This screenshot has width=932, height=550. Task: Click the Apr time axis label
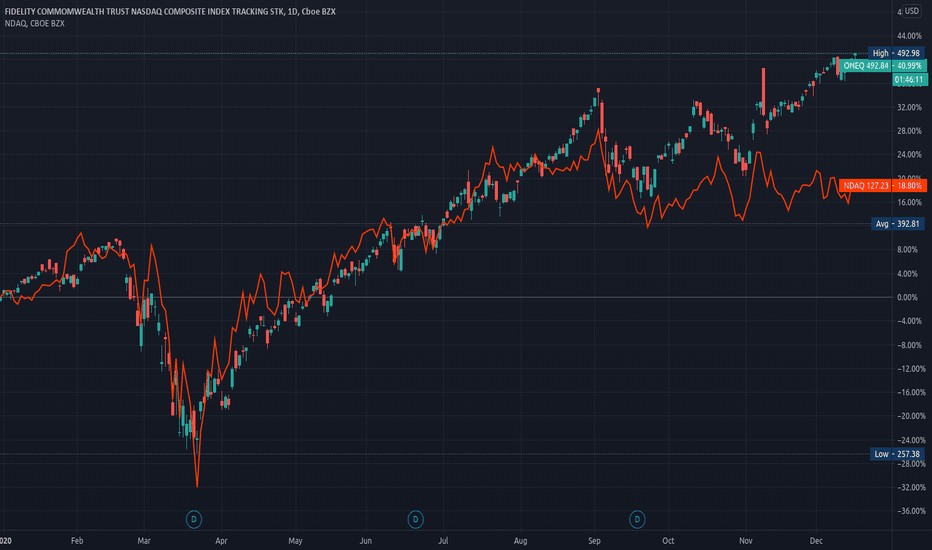click(221, 540)
